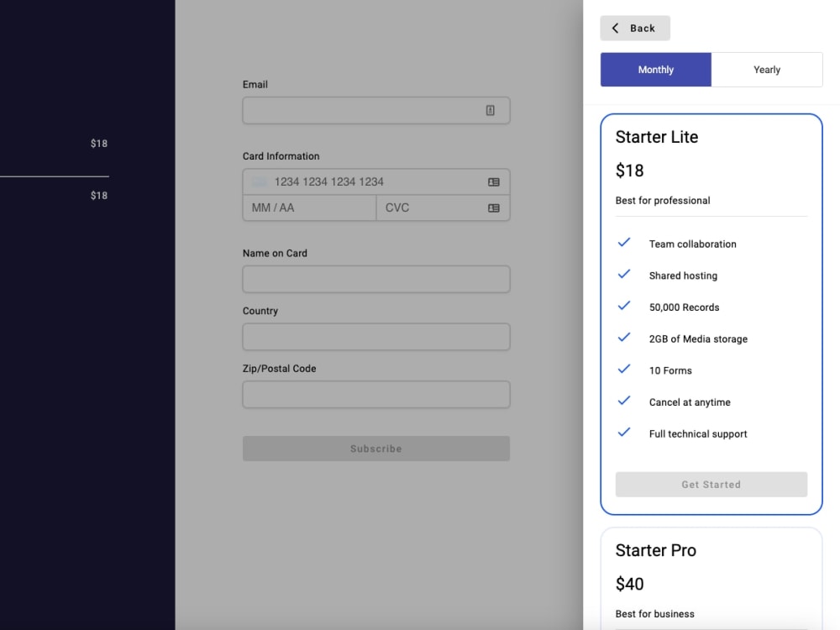Focus the card number field
840x630 pixels.
tap(376, 182)
